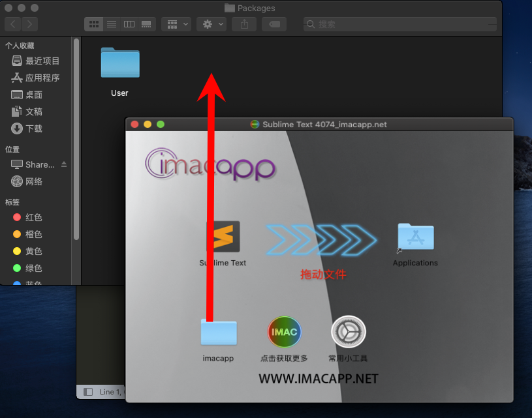Image resolution: width=532 pixels, height=418 pixels.
Task: Close the Sublime Text 4074 disk image window
Action: tap(134, 125)
